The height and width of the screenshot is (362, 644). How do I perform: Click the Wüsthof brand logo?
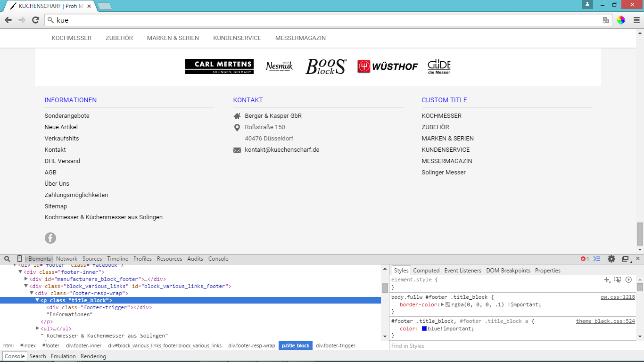pyautogui.click(x=388, y=66)
